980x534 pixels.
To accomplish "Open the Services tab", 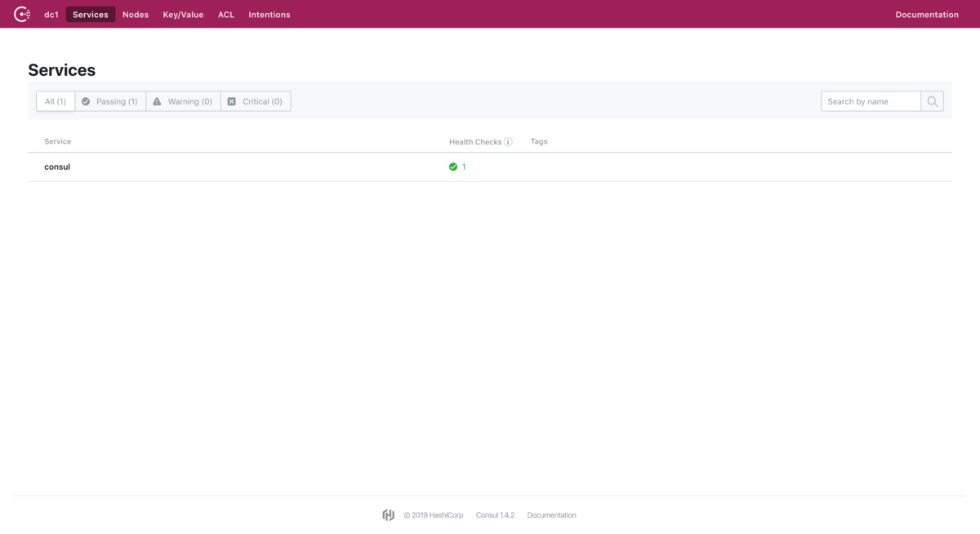I will coord(91,15).
